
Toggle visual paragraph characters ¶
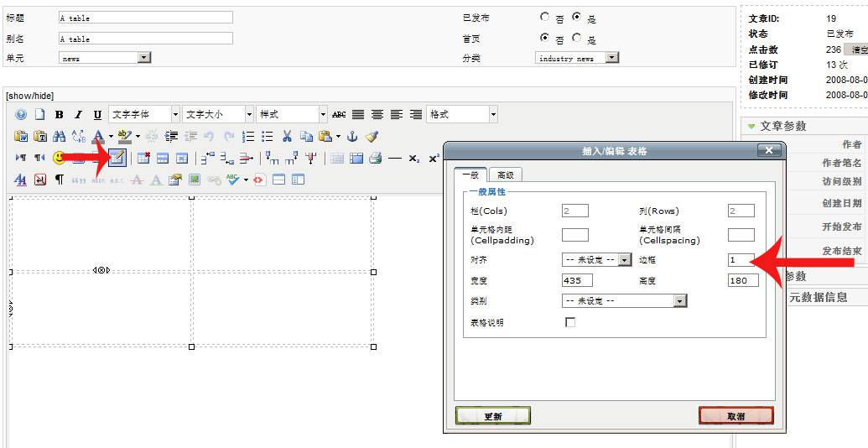(x=60, y=180)
